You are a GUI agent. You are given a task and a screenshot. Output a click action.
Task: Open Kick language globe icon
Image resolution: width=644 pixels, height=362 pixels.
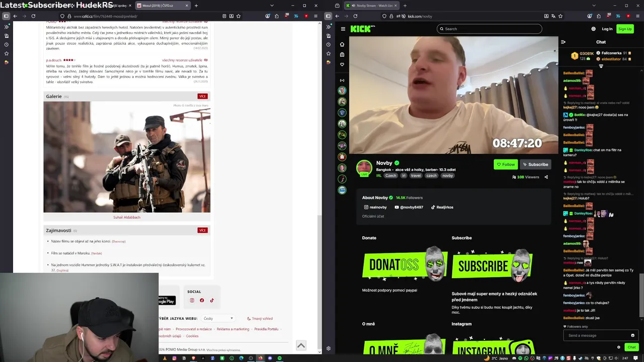click(593, 29)
